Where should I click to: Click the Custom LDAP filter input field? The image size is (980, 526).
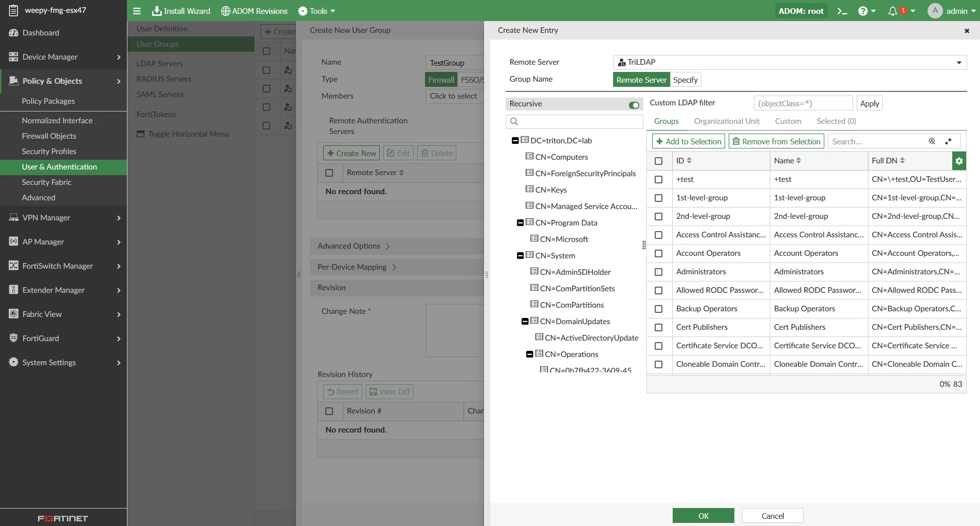tap(803, 103)
